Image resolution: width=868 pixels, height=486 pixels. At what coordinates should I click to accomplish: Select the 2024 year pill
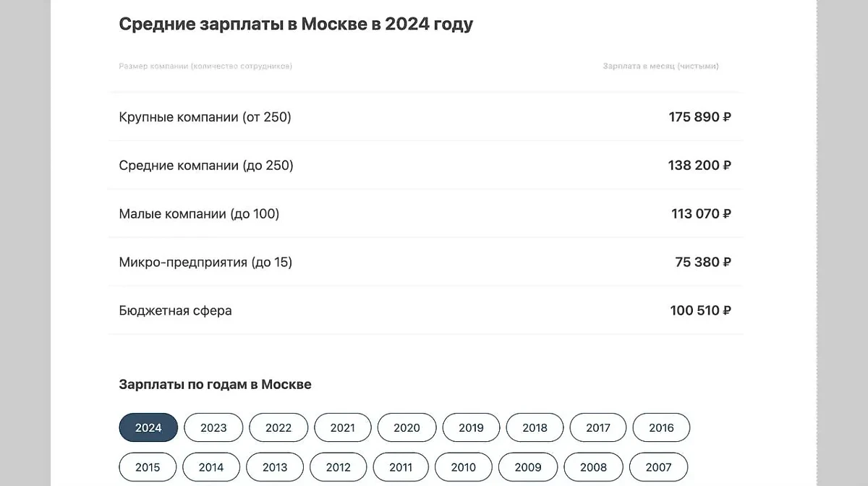point(148,427)
